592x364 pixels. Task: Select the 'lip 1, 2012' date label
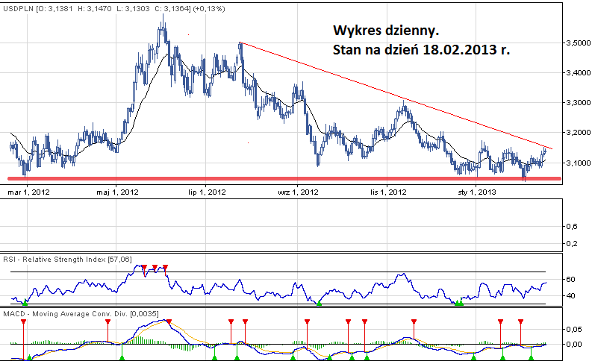pos(207,192)
